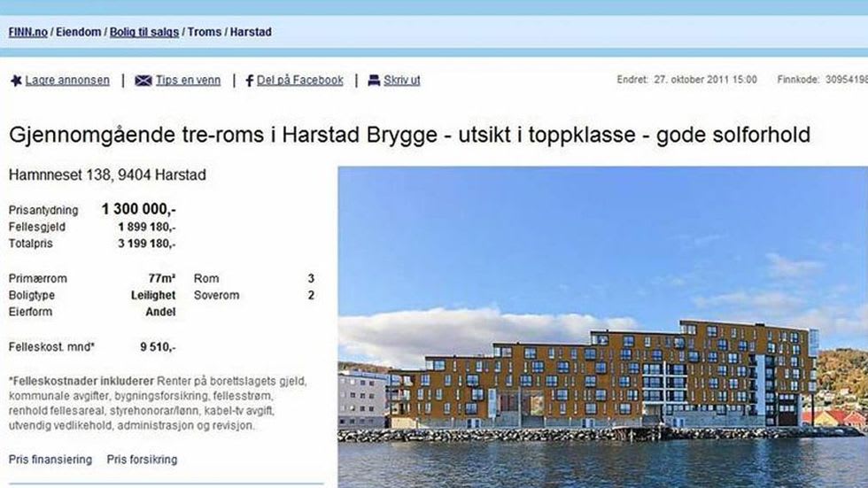868x488 pixels.
Task: Open Pris finansiering link
Action: (x=50, y=460)
